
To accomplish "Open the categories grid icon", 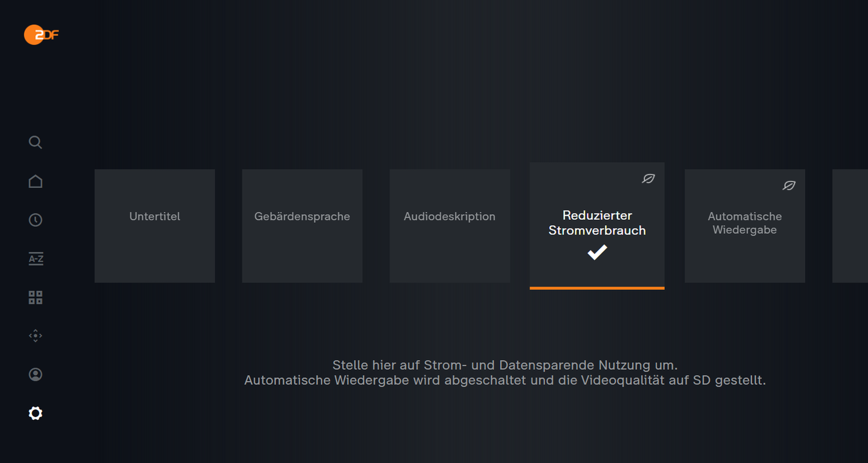I will coord(35,297).
